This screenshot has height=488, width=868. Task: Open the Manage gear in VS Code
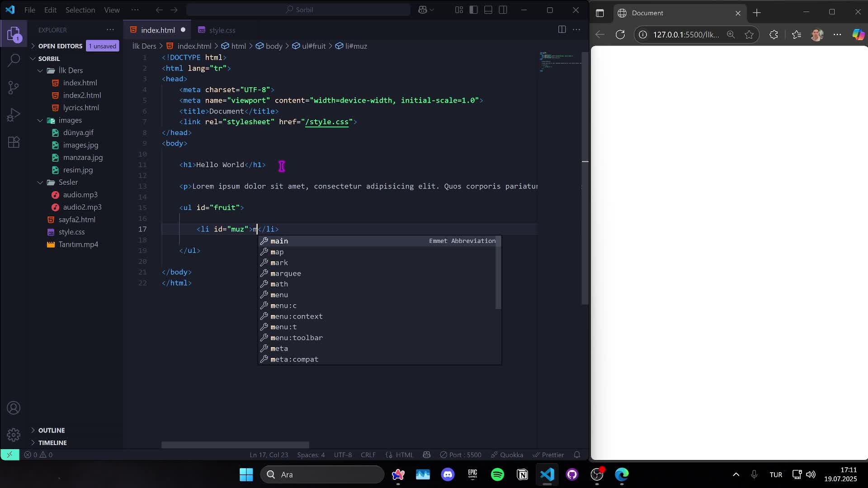[x=14, y=435]
